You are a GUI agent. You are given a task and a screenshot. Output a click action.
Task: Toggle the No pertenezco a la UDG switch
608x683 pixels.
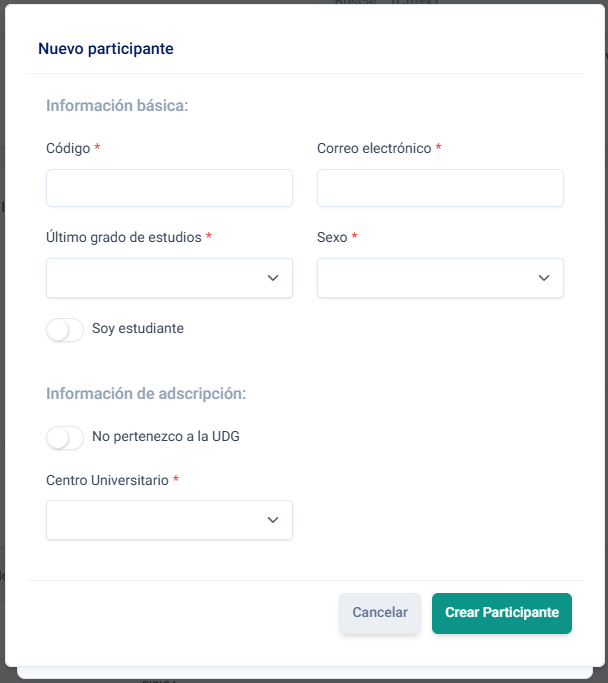pos(65,437)
